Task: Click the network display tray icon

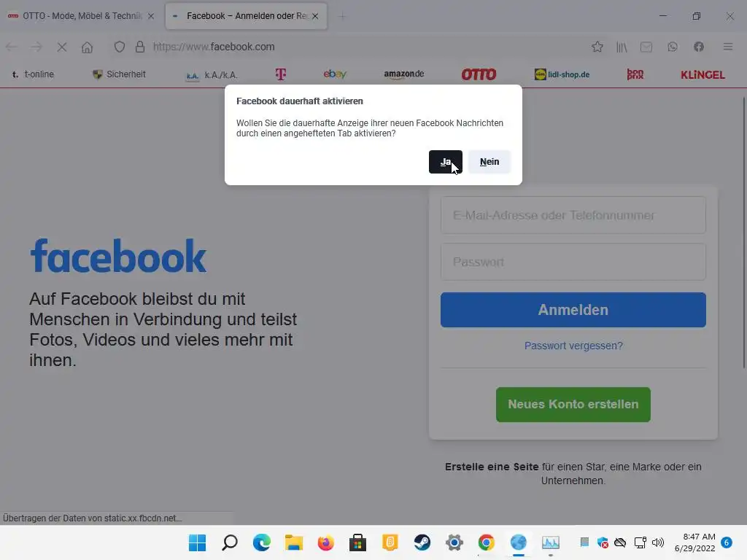Action: click(640, 542)
